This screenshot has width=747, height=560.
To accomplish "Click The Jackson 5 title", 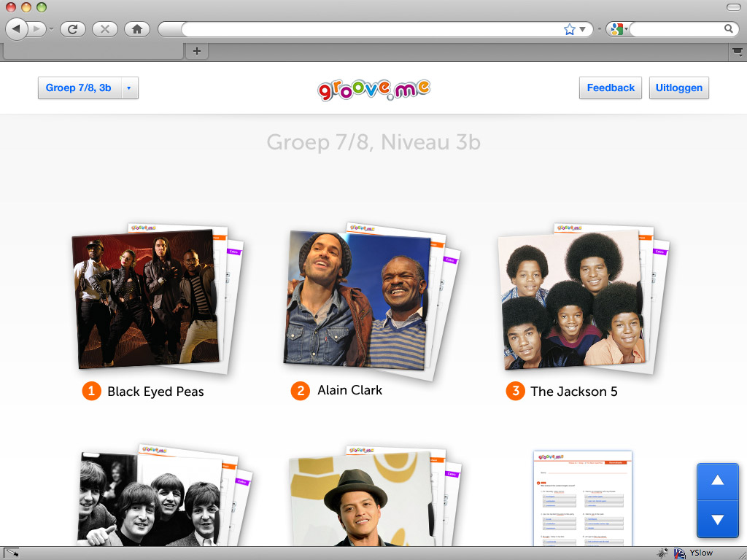I will [x=574, y=392].
